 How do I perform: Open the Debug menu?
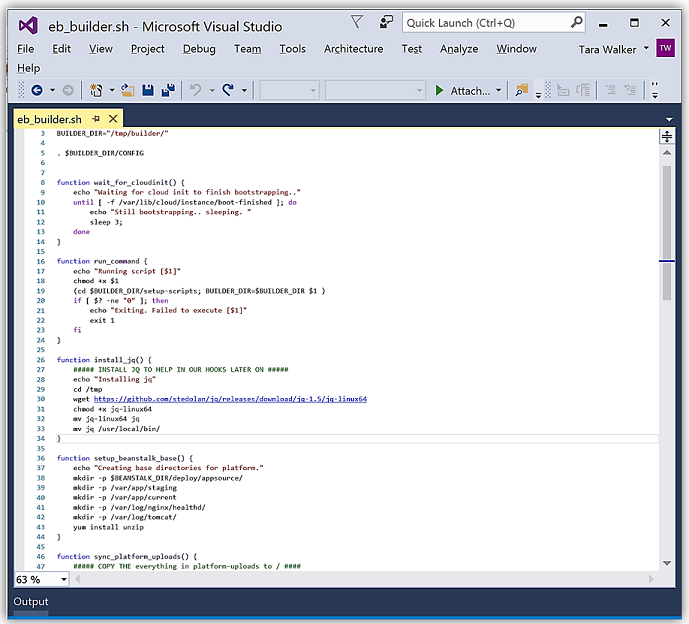(199, 48)
